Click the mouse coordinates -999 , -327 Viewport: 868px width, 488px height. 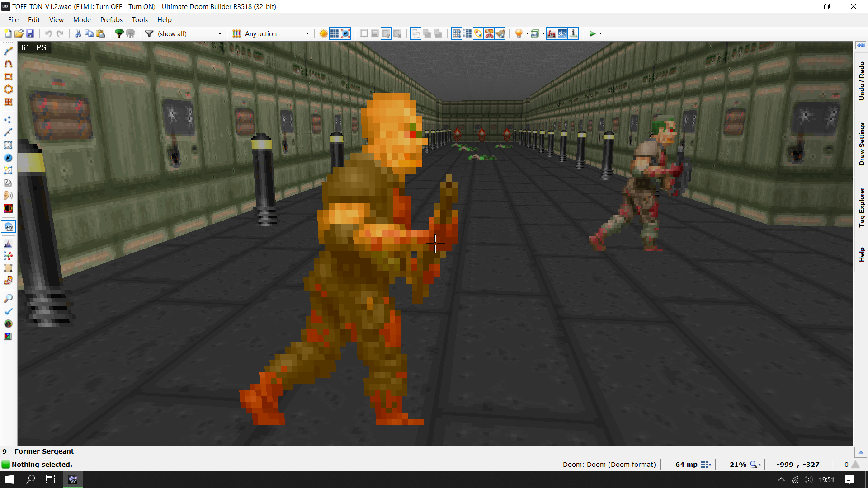[x=798, y=465]
